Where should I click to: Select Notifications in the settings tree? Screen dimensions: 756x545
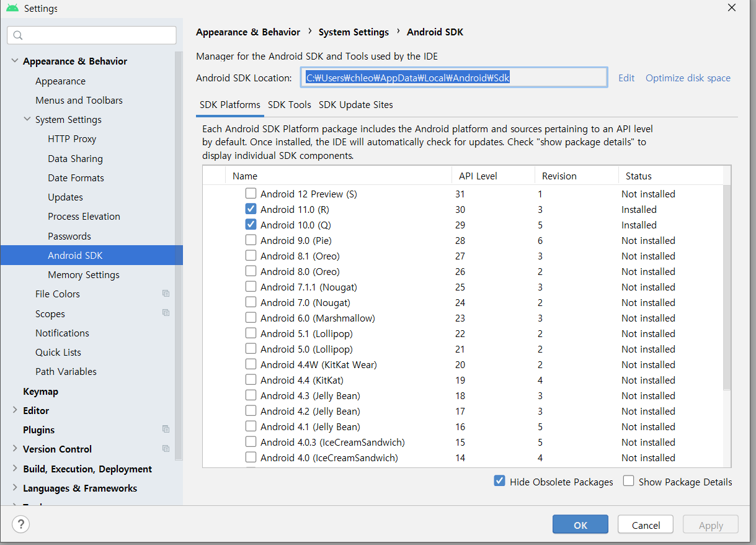pos(62,333)
